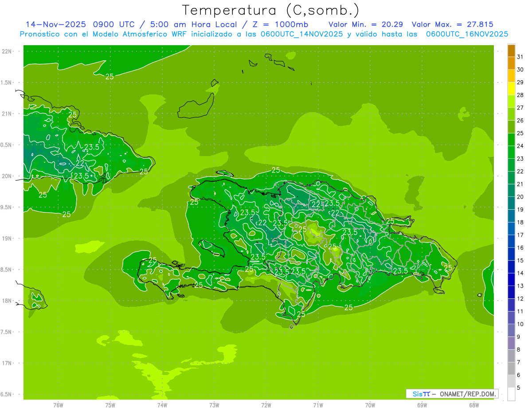Click the 75W longitude axis label

click(x=110, y=405)
